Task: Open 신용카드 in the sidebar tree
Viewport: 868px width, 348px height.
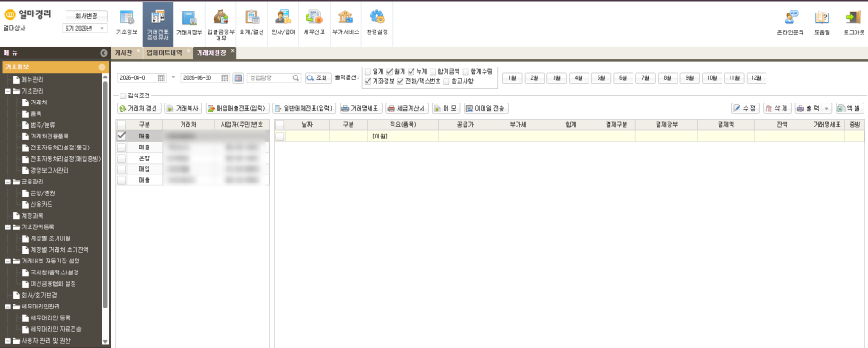Action: click(x=41, y=204)
